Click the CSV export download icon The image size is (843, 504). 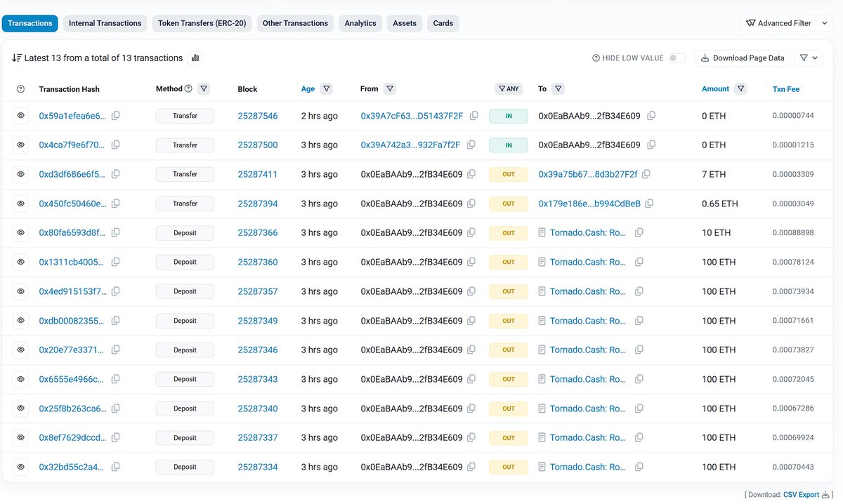coord(826,495)
